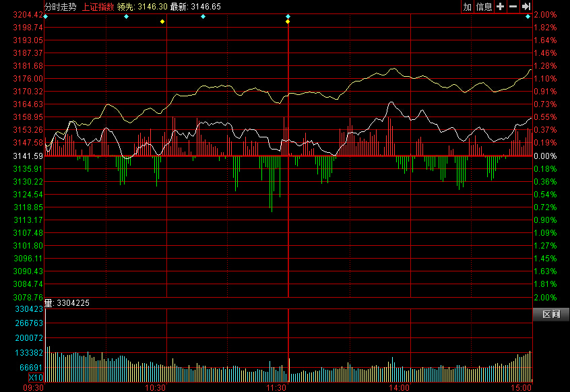Click the X10 volume multiplier label
Viewport: 570px width, 392px height.
36,378
